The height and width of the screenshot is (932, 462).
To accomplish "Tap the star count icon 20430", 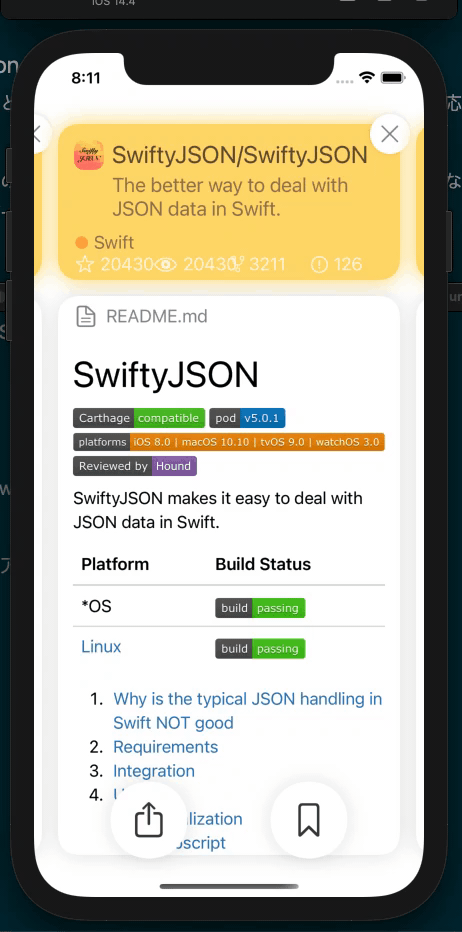I will (x=85, y=265).
